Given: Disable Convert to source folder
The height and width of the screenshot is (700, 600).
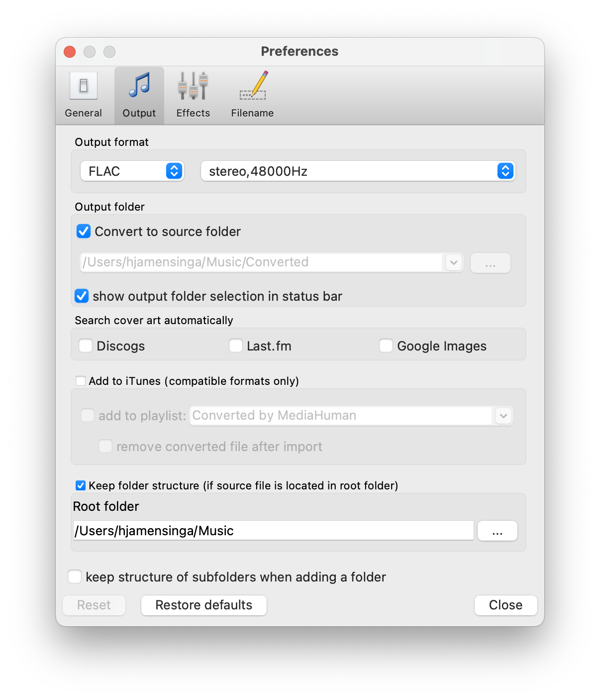Looking at the screenshot, I should (83, 231).
